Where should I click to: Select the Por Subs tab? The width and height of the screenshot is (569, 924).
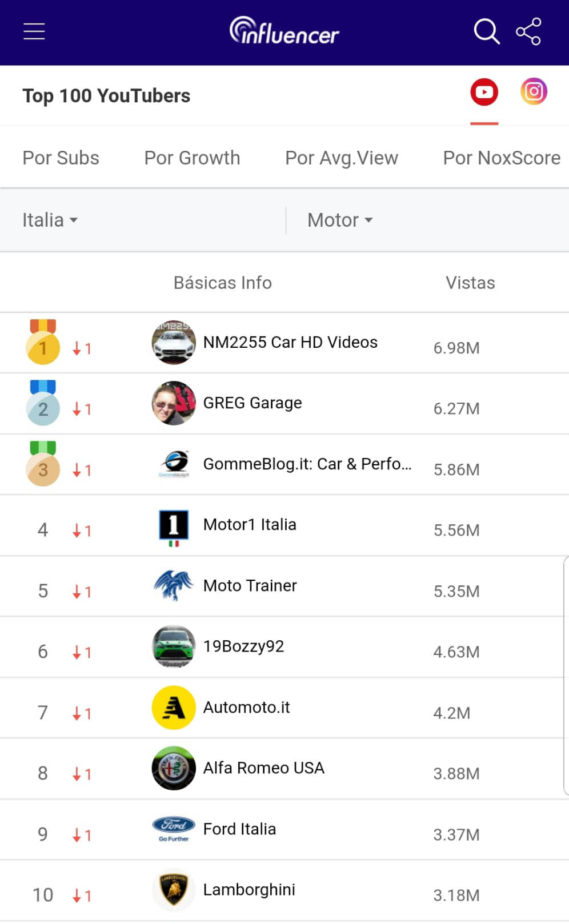(x=61, y=158)
